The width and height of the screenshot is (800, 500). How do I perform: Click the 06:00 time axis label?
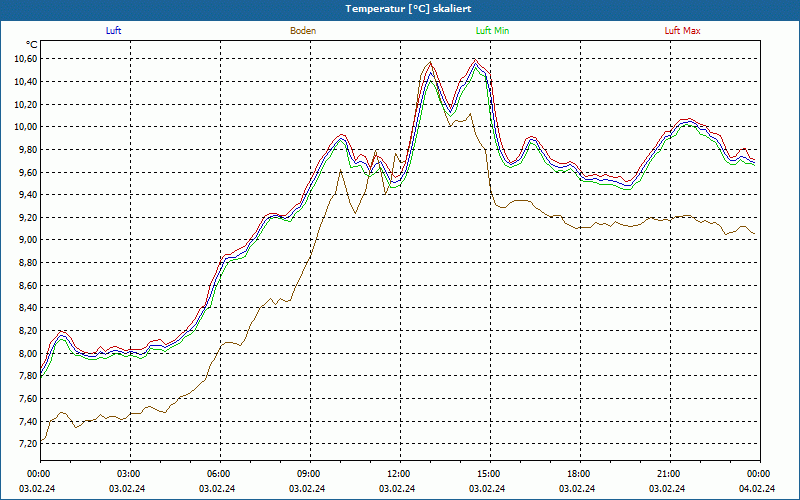[x=220, y=474]
